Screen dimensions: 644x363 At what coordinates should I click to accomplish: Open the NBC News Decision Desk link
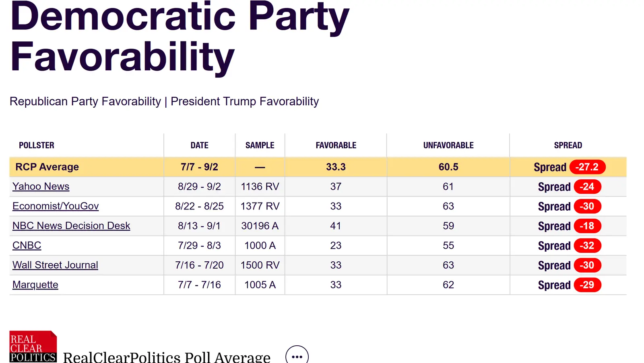pyautogui.click(x=71, y=226)
